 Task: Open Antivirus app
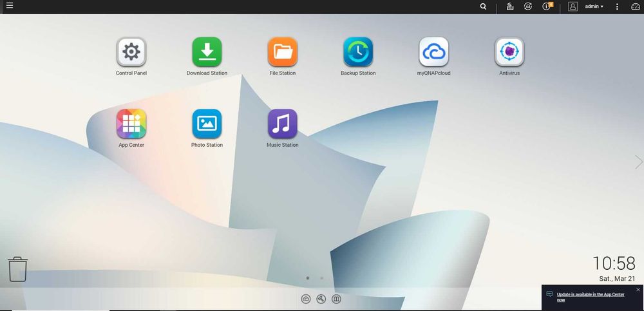click(x=509, y=52)
